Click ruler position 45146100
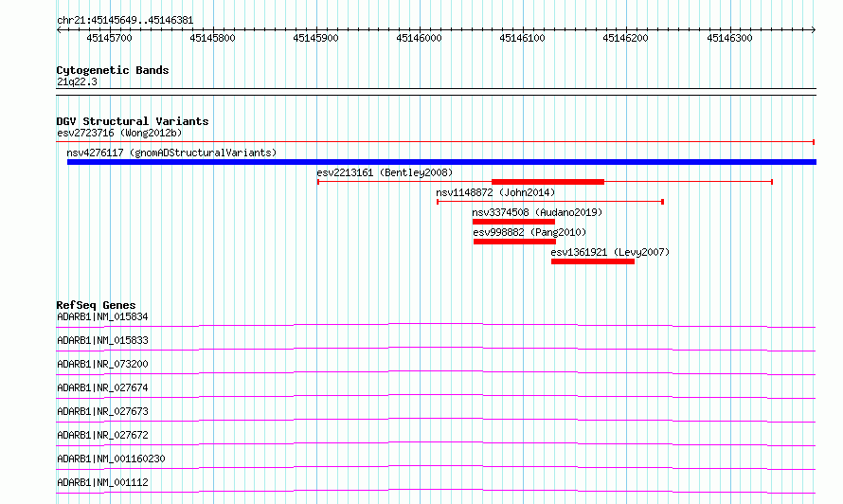 pyautogui.click(x=522, y=38)
